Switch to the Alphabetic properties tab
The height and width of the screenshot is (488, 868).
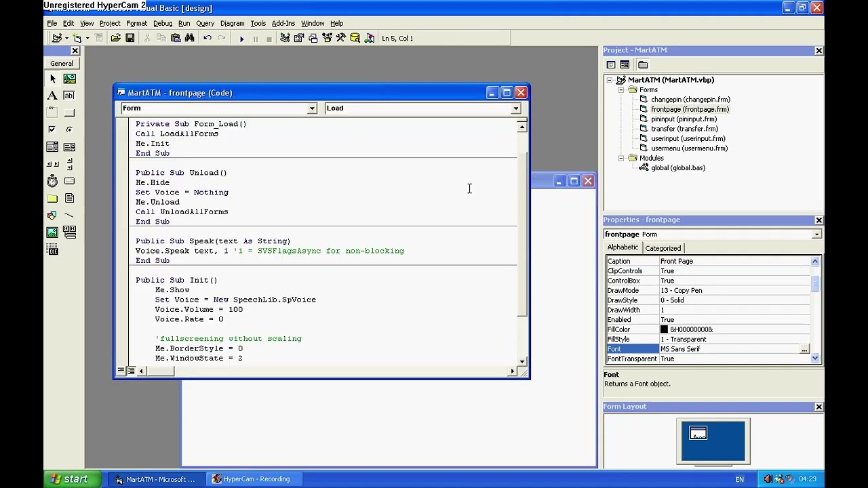623,247
